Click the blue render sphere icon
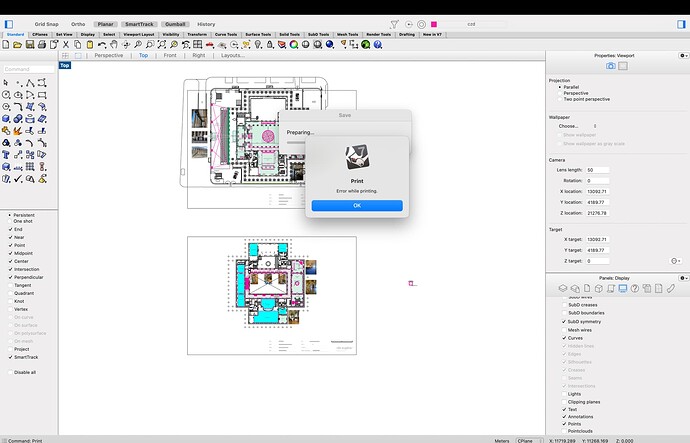Screen dimensions: 690x443 click(330, 44)
